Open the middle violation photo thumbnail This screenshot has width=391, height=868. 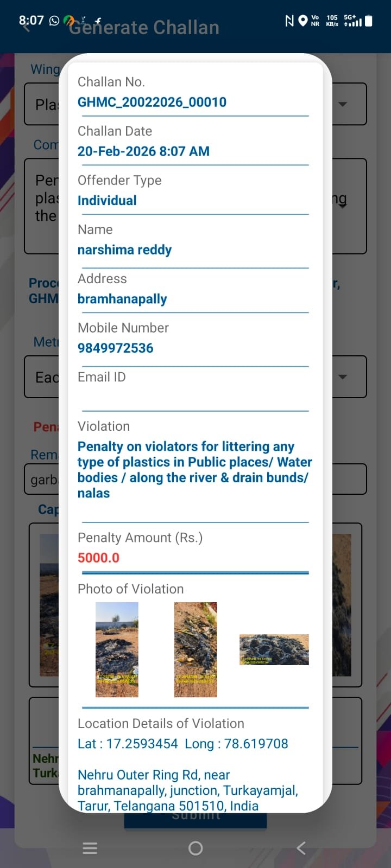tap(195, 649)
